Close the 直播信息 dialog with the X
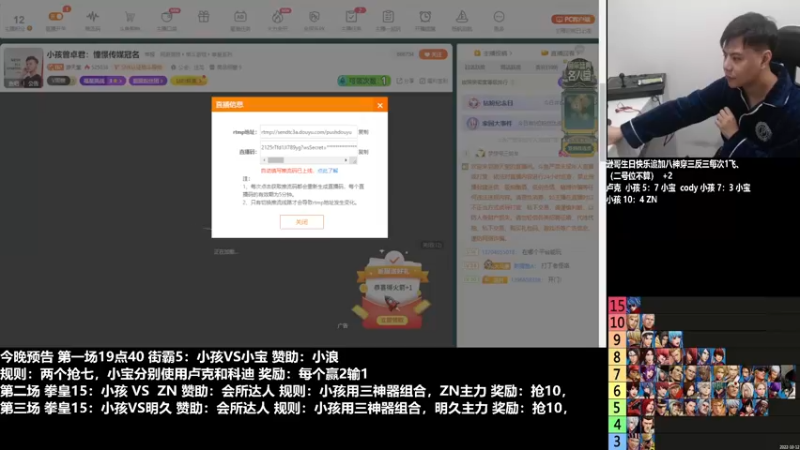The height and width of the screenshot is (450, 800). 380,105
